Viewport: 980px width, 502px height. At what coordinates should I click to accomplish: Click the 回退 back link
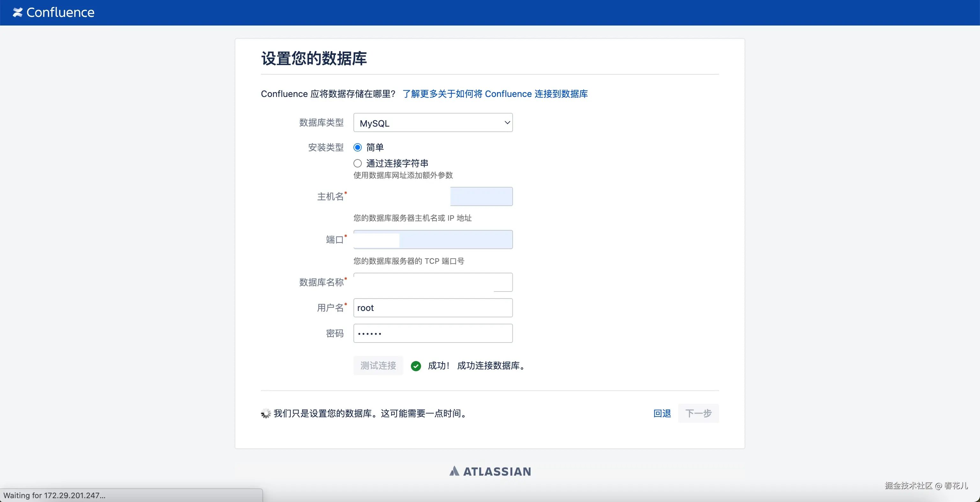point(662,413)
